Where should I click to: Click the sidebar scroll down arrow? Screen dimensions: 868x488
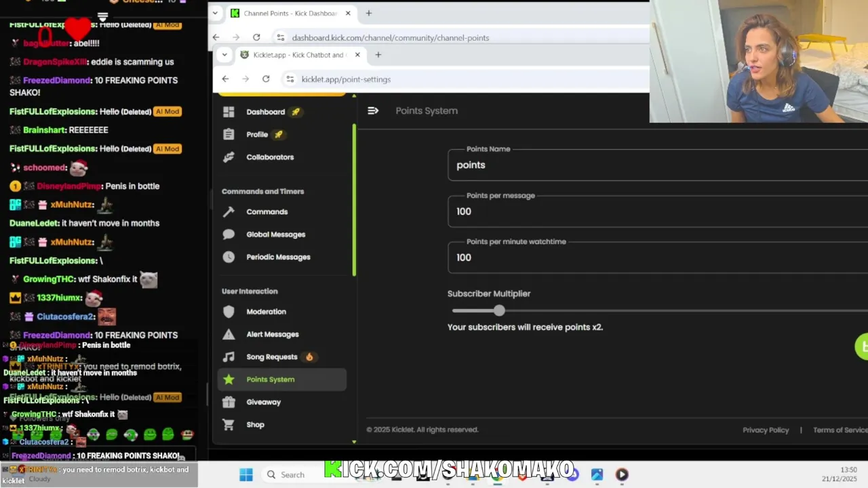pos(354,441)
